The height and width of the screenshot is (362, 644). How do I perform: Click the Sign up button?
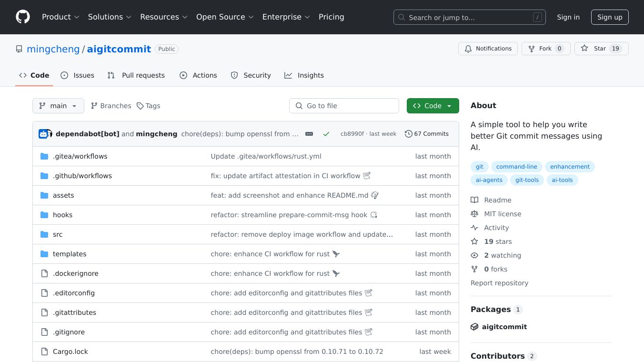(x=610, y=17)
